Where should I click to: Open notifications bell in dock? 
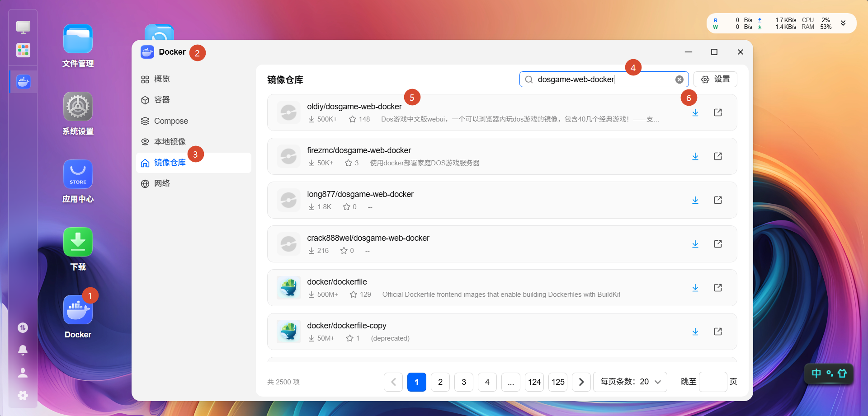tap(23, 350)
